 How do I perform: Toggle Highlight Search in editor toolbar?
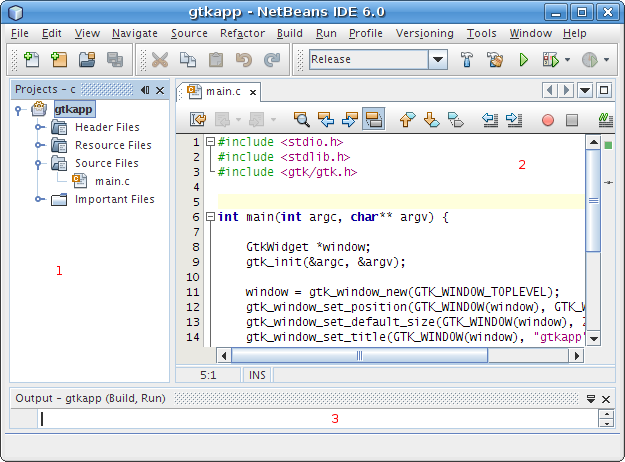click(x=373, y=119)
